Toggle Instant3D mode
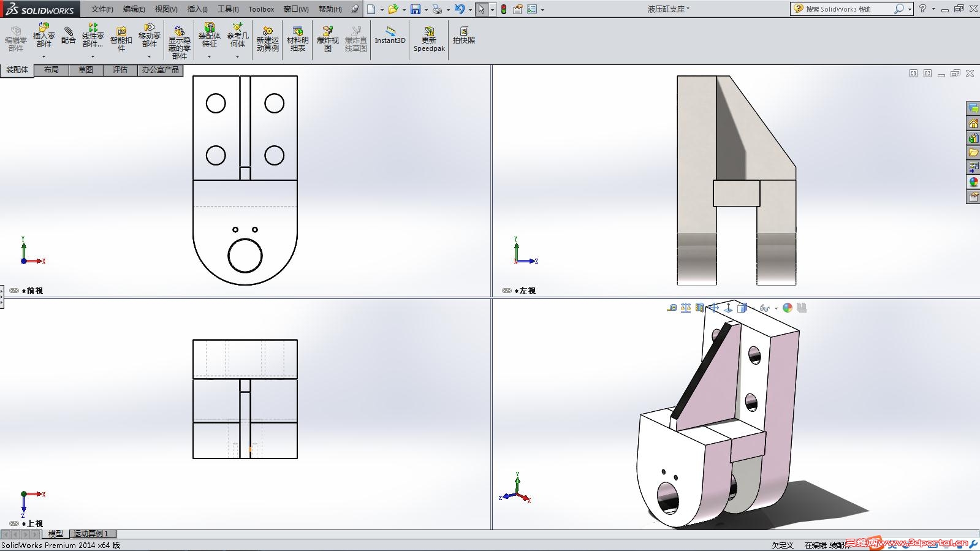The height and width of the screenshot is (551, 980). coord(390,36)
